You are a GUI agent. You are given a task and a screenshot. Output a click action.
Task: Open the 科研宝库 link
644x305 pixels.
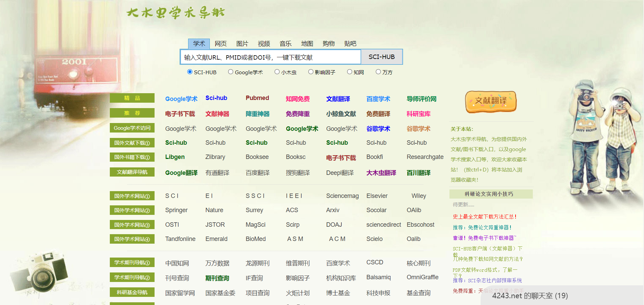click(x=419, y=114)
